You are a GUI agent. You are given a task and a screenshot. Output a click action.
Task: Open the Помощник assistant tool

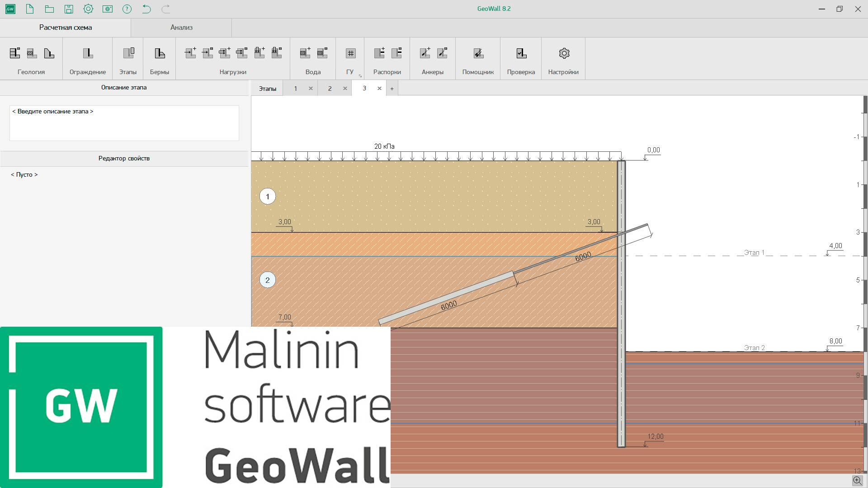(x=478, y=53)
